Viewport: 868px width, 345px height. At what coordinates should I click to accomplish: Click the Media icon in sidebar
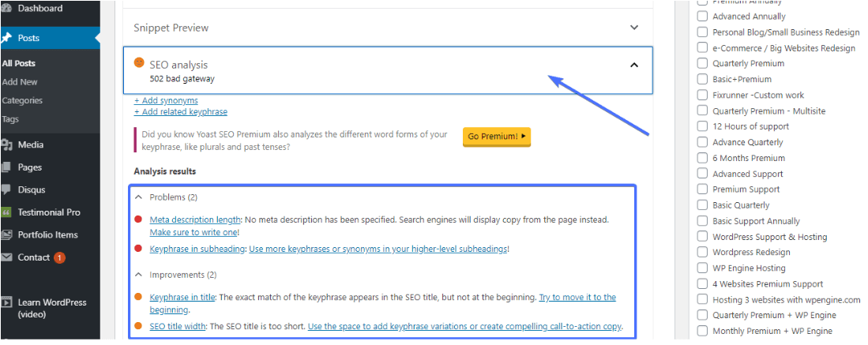6,145
